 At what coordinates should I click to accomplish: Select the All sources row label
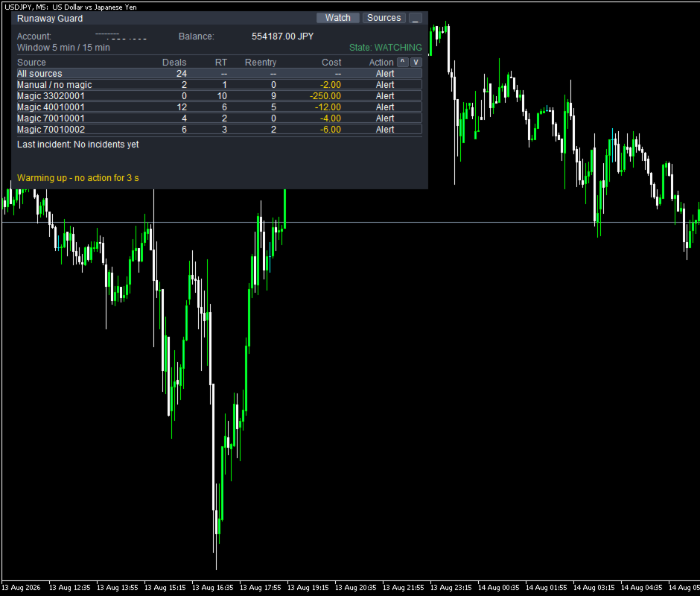(39, 74)
